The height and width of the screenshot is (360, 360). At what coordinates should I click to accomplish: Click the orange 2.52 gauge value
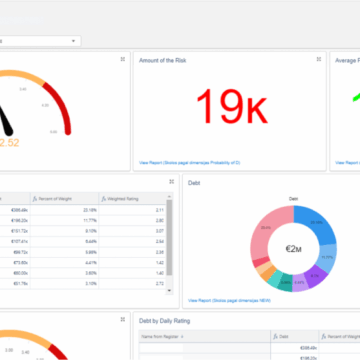9,143
